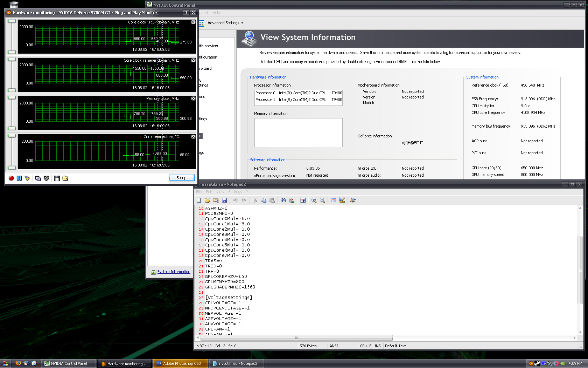
Task: Open the Help menu in NVIDIA Control Panel
Action: 216,13
